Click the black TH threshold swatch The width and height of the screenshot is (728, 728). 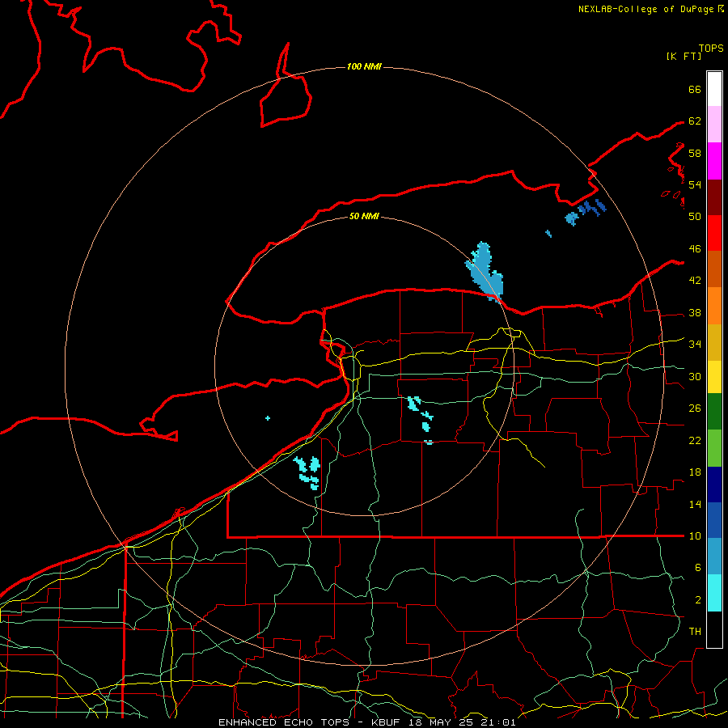pyautogui.click(x=714, y=629)
